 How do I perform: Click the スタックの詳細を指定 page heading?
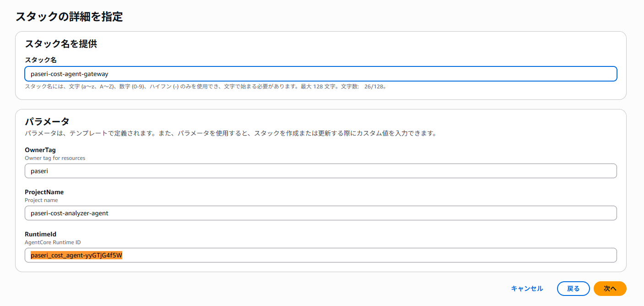click(x=69, y=17)
